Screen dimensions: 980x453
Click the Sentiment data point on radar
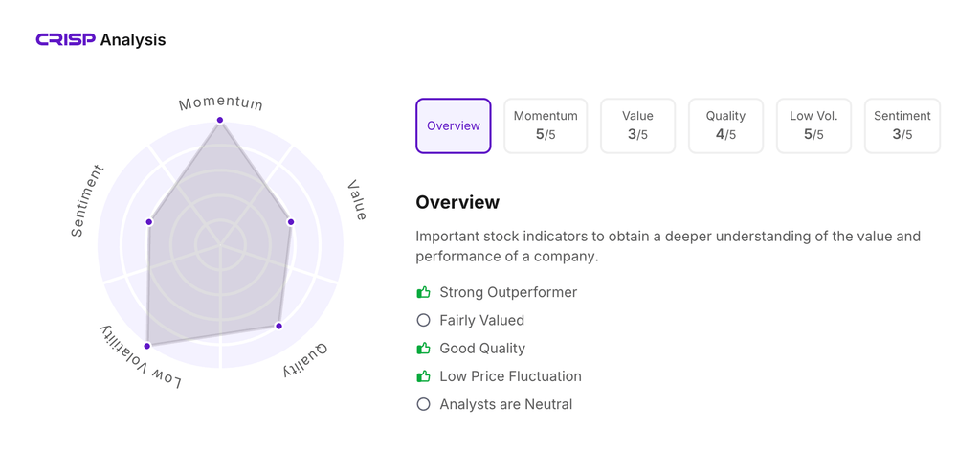coord(149,222)
